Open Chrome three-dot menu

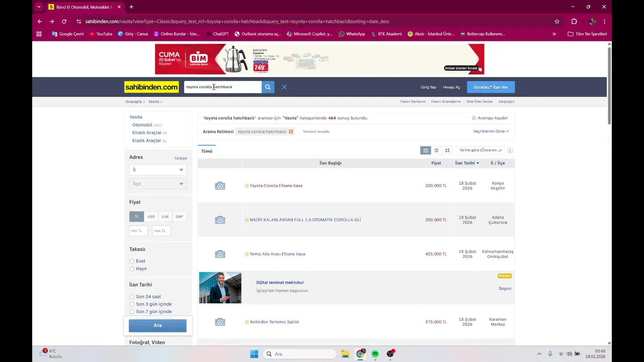point(604,22)
